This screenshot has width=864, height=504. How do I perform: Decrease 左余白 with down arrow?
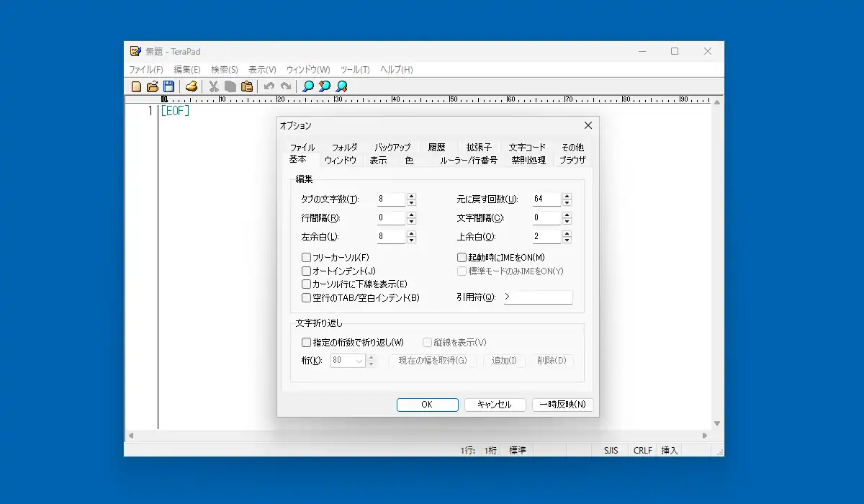pos(411,240)
